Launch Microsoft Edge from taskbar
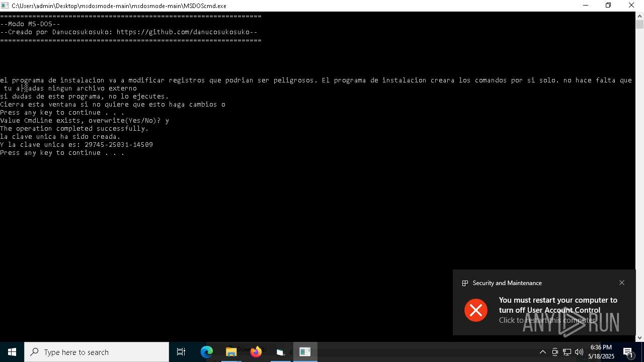 207,352
